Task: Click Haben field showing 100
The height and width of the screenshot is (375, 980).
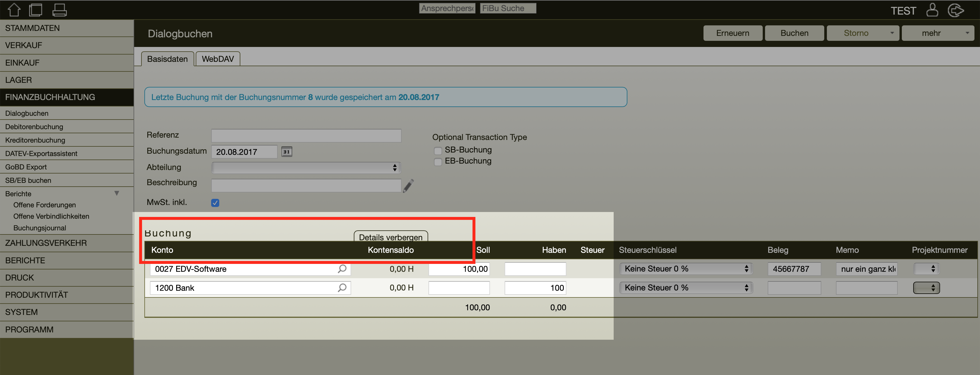Action: tap(535, 288)
